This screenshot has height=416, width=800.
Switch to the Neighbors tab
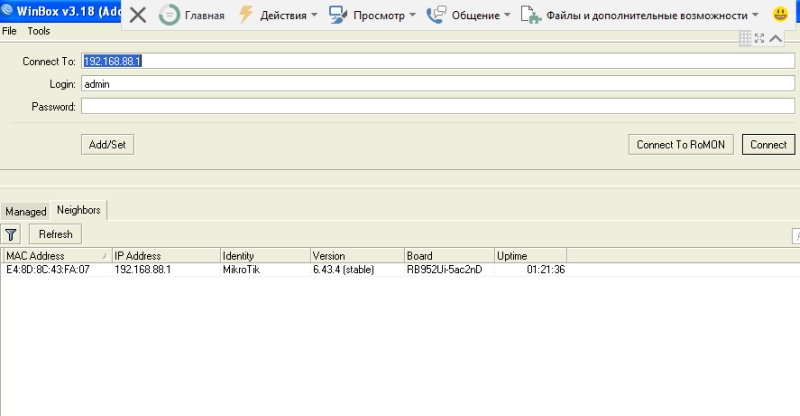coord(79,210)
